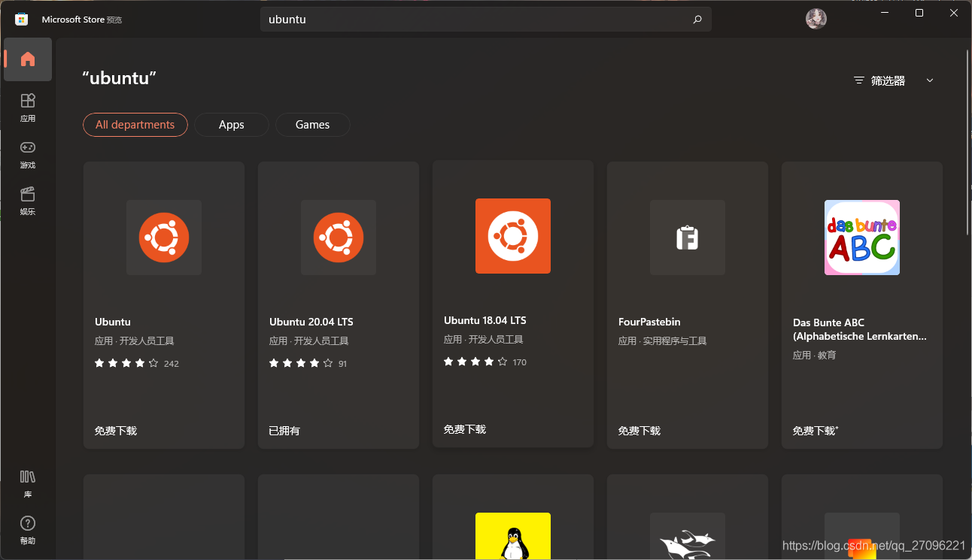This screenshot has width=972, height=560.
Task: Open the user profile avatar
Action: click(816, 19)
